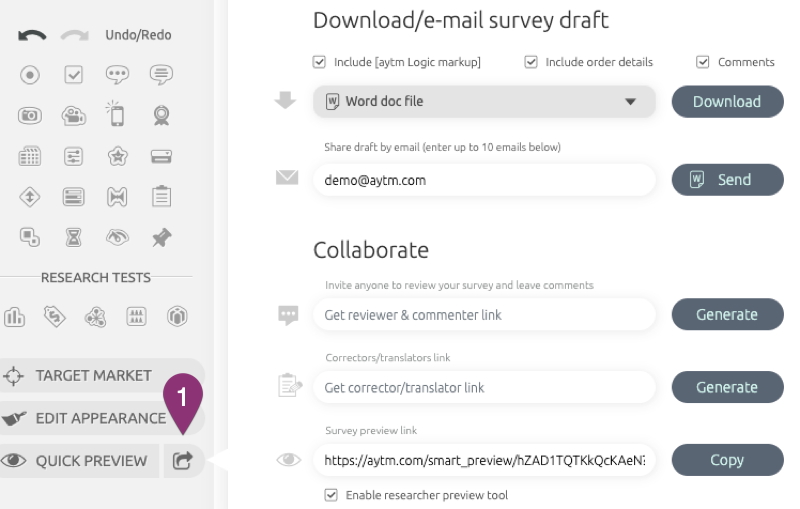
Task: Select the webcam icon in toolbox
Action: (161, 116)
